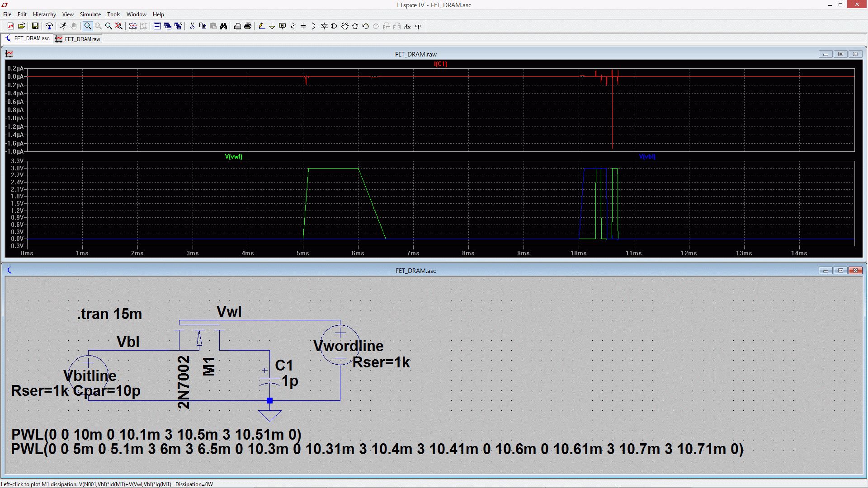Click the SPICE directive .op icon
868x488 pixels.
[418, 26]
